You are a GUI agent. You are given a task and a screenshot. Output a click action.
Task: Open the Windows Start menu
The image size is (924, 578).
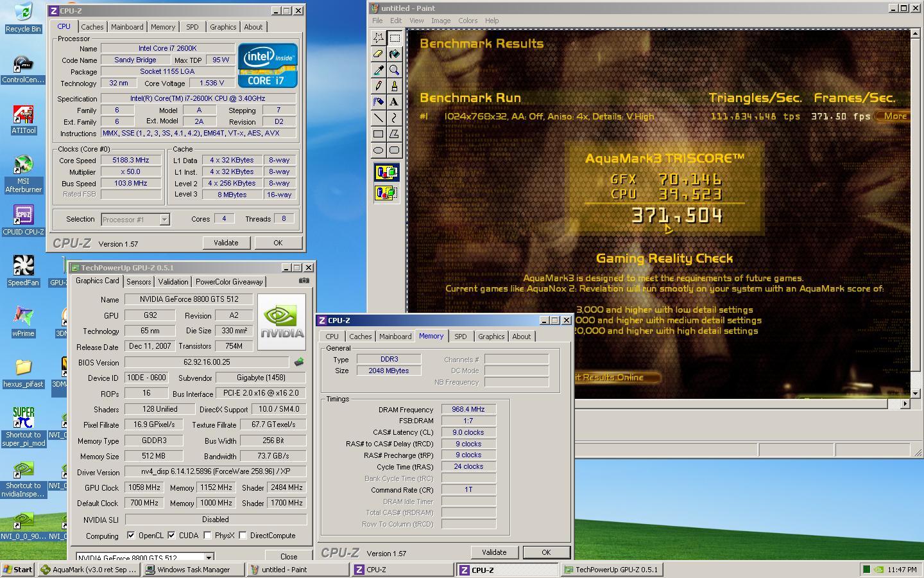click(x=17, y=570)
